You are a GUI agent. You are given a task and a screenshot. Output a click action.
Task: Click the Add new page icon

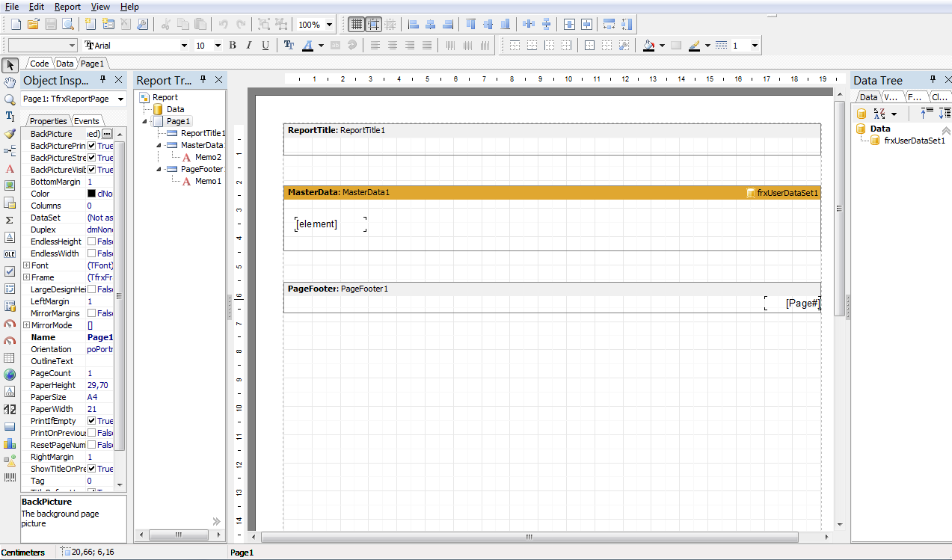point(91,25)
